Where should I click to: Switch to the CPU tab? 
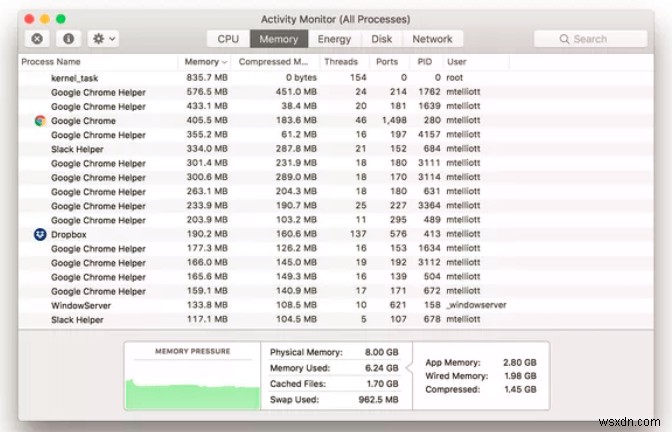pyautogui.click(x=228, y=39)
